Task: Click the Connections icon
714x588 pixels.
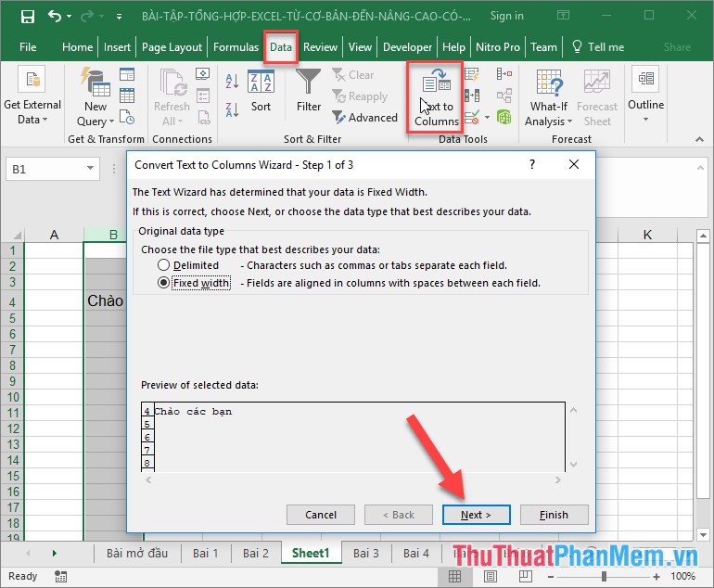Action: (x=203, y=74)
